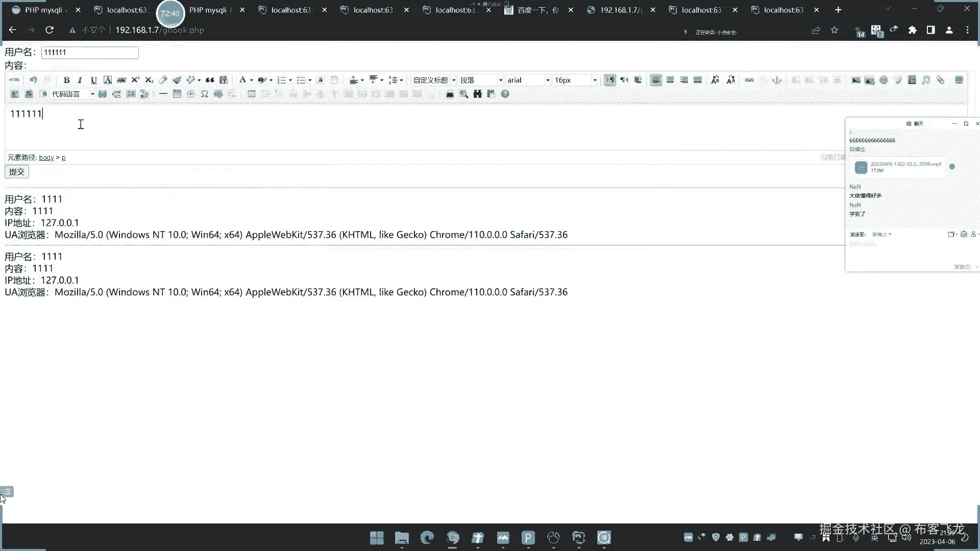Click the anchor icon in toolbar
The image size is (980, 551).
click(777, 80)
